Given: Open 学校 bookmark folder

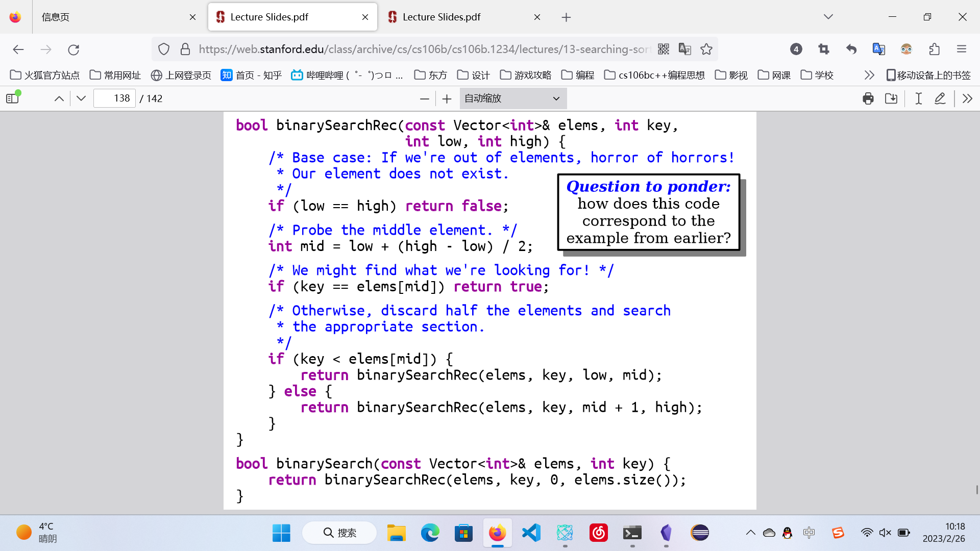Looking at the screenshot, I should coord(817,75).
